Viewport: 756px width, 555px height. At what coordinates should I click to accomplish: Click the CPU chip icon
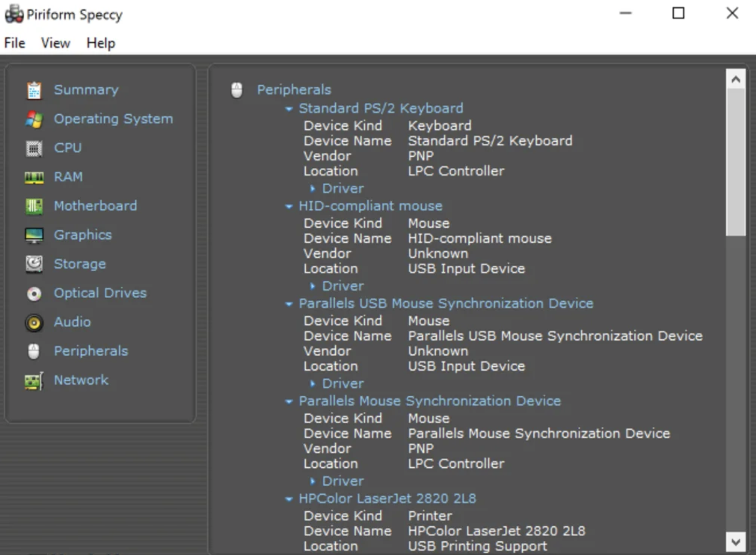click(x=34, y=148)
